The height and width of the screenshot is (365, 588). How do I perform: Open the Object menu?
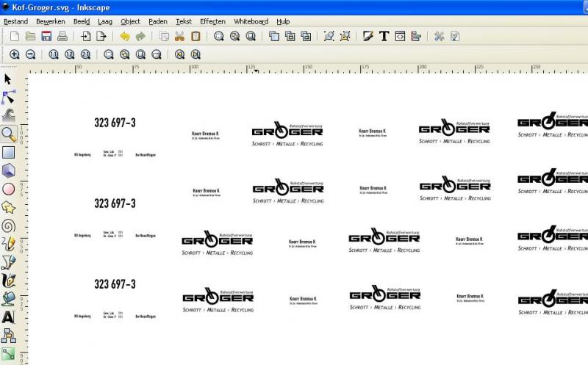(x=131, y=22)
